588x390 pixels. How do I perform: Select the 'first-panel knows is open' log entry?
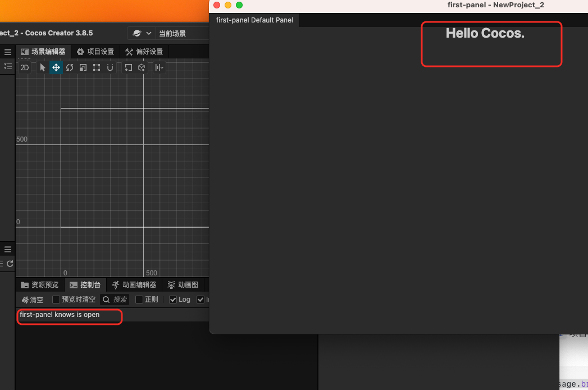tap(112, 315)
